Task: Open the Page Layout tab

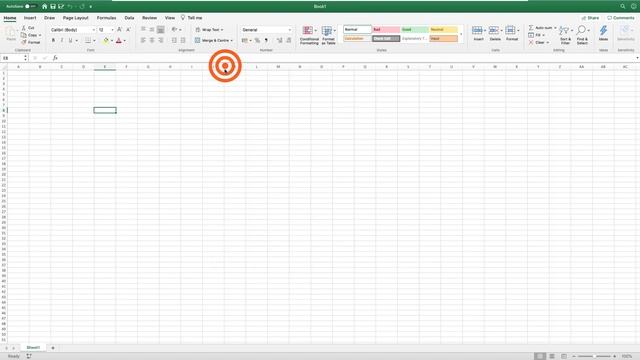Action: pyautogui.click(x=76, y=18)
